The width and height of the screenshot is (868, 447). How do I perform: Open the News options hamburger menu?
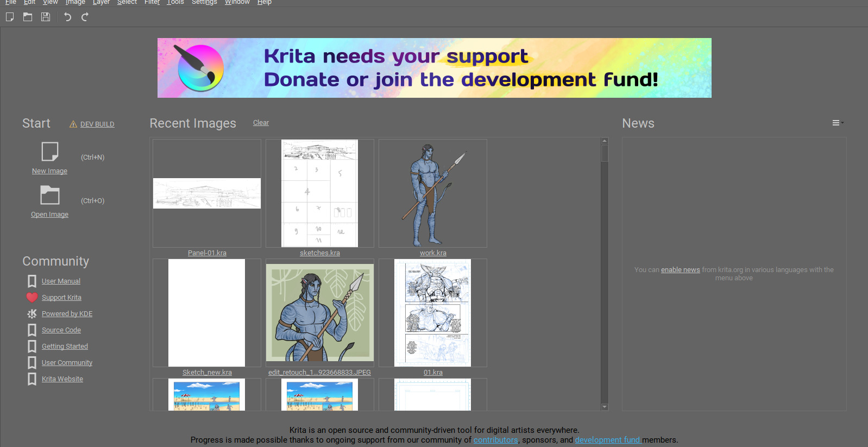tap(836, 123)
